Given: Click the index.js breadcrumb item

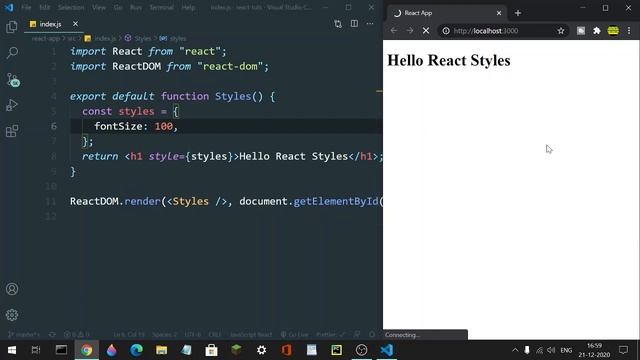Looking at the screenshot, I should [100, 38].
